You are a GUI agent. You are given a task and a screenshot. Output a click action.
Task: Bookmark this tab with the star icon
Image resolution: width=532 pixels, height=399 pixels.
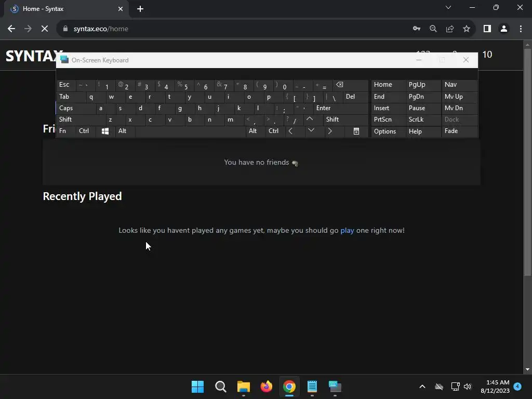[x=467, y=29]
